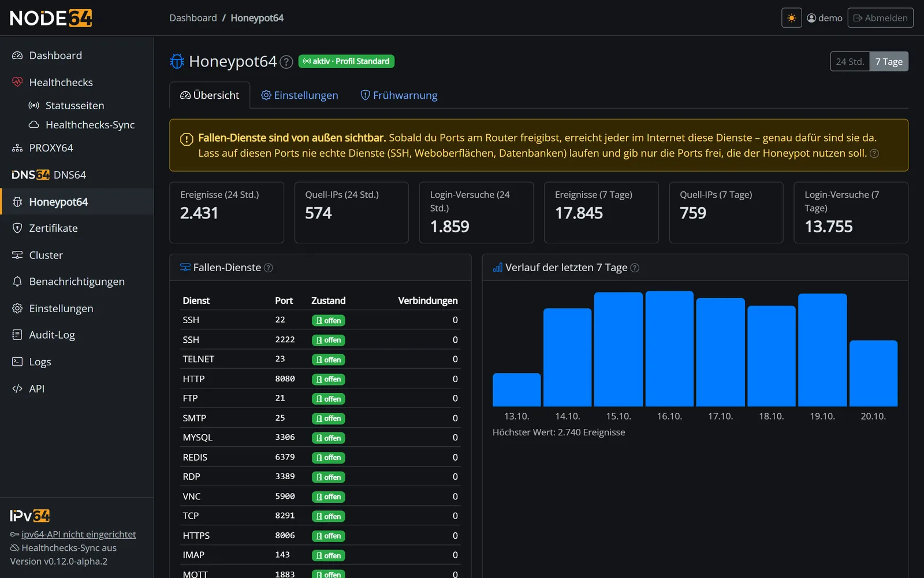Click the help icon beside Verlauf der letzten 7 Tage

click(x=635, y=268)
